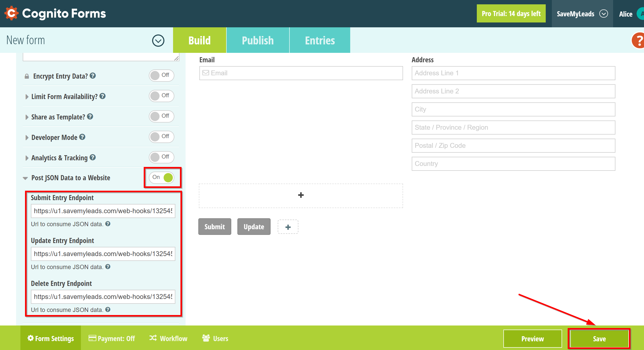
Task: Turn off Post JSON Data switch
Action: point(162,177)
